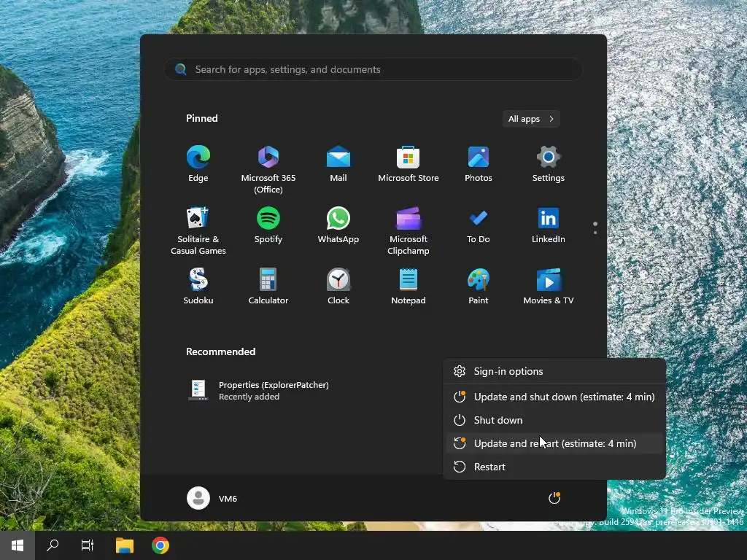Open Microsoft Store from pinned apps
Screen dimensions: 747x560
[x=409, y=164]
